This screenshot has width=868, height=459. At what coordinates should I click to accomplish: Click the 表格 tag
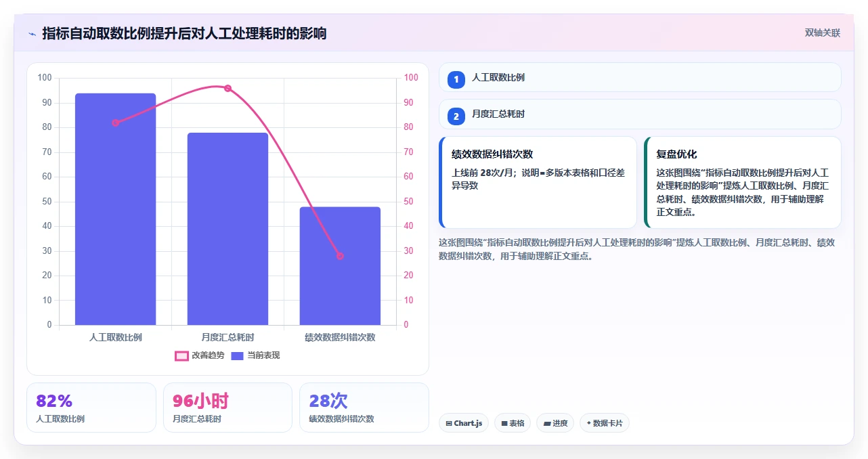coord(513,423)
